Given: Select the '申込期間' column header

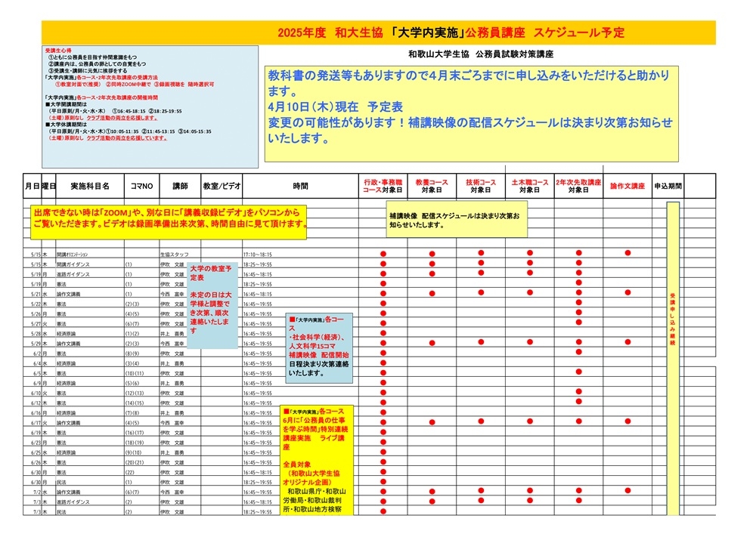Looking at the screenshot, I should tap(668, 187).
